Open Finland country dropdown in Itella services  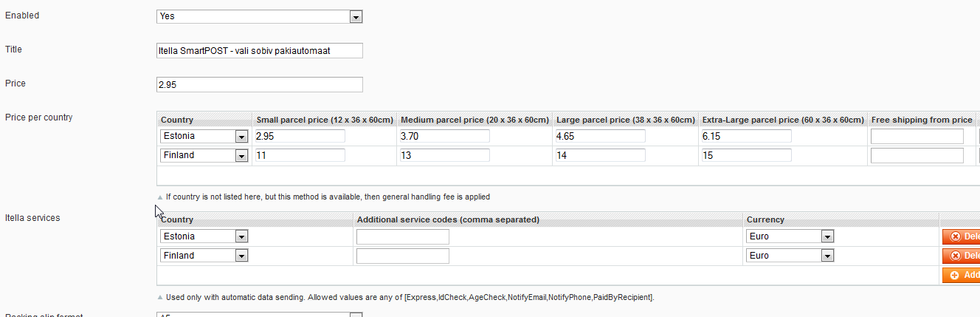click(204, 256)
